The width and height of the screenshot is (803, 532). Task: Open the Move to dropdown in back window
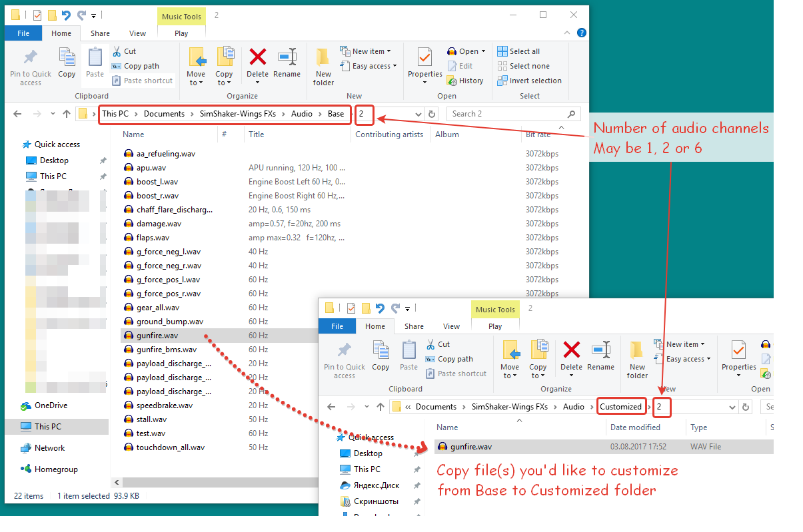pyautogui.click(x=196, y=79)
